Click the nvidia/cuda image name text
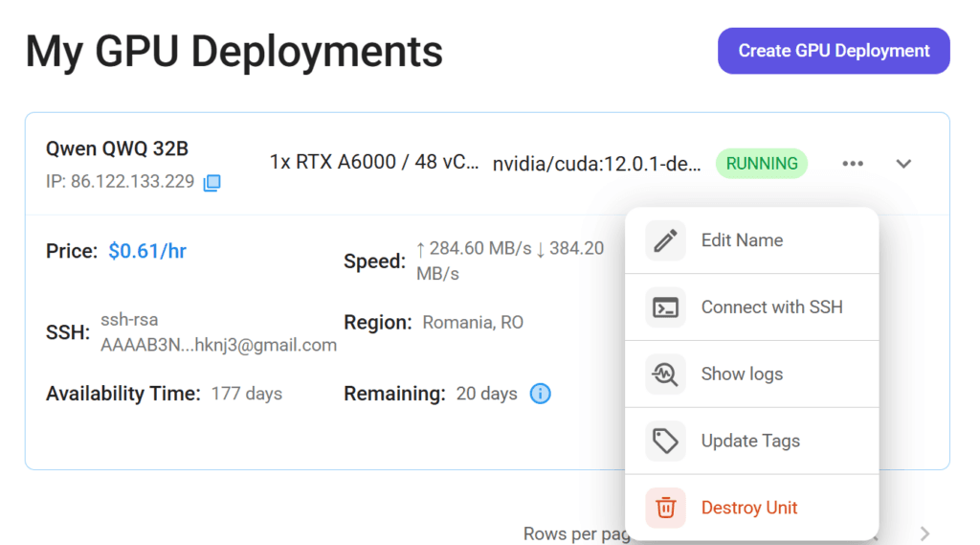 (x=597, y=164)
